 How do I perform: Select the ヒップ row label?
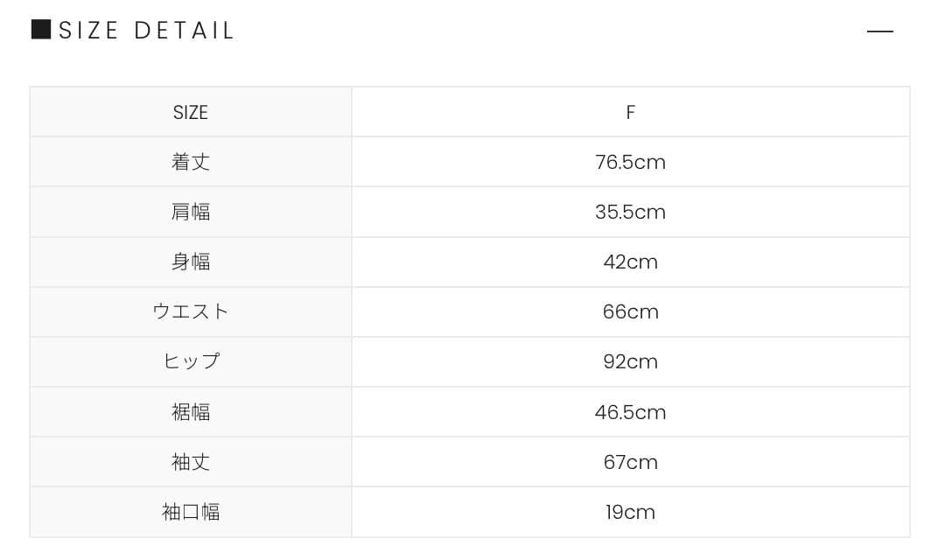tap(191, 362)
